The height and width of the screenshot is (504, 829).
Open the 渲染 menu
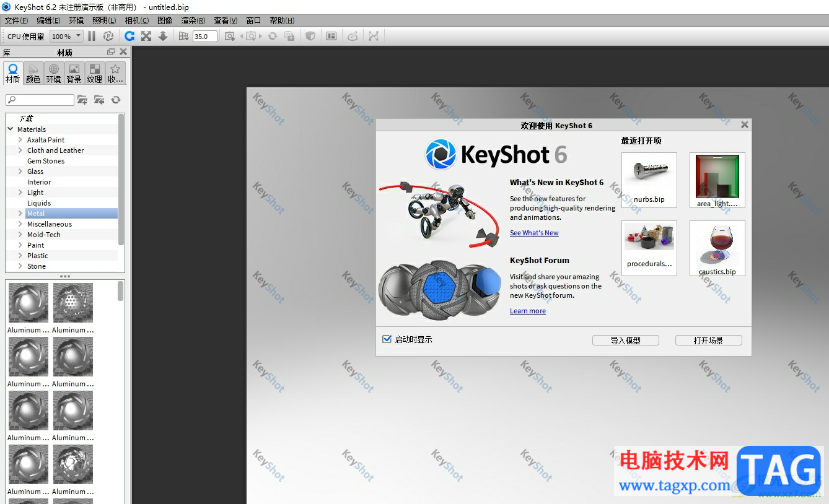[x=193, y=20]
